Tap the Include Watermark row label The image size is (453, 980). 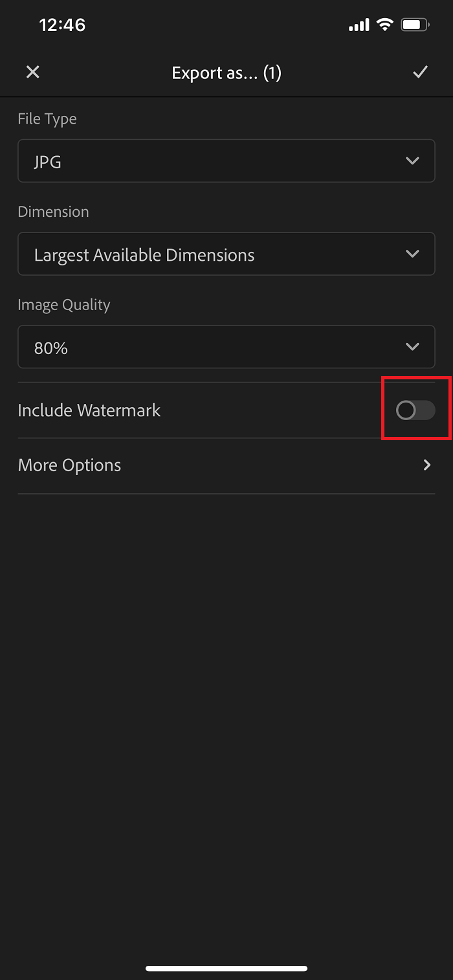coord(89,410)
